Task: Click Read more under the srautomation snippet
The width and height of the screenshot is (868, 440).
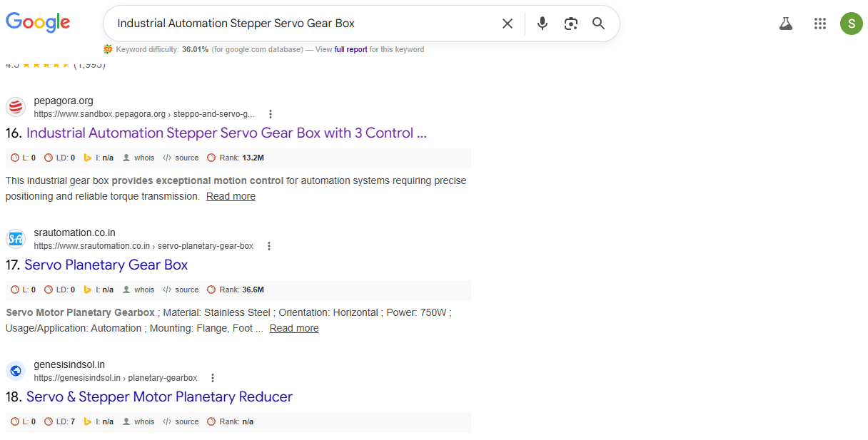Action: pyautogui.click(x=294, y=328)
